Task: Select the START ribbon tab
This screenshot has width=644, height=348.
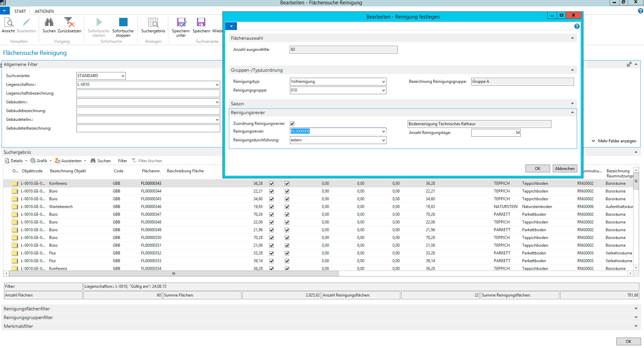Action: [x=20, y=11]
